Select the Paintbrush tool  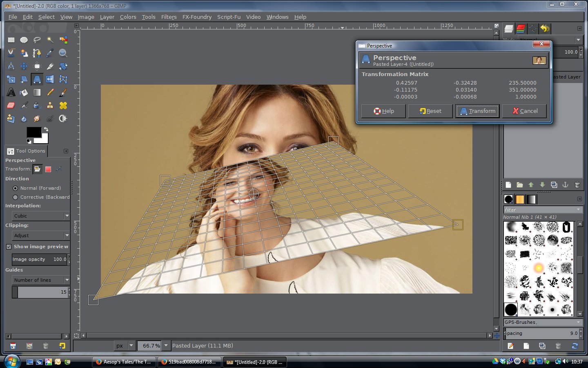pyautogui.click(x=63, y=92)
